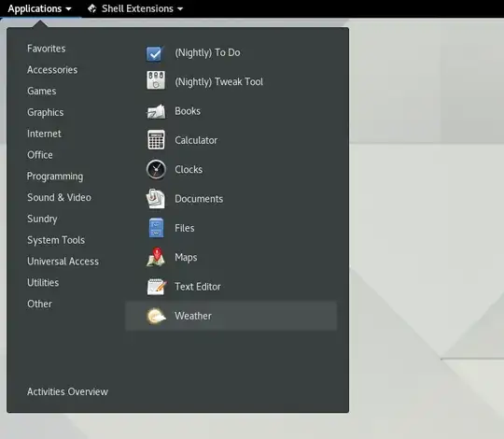Open the Maps pin icon

(x=156, y=257)
